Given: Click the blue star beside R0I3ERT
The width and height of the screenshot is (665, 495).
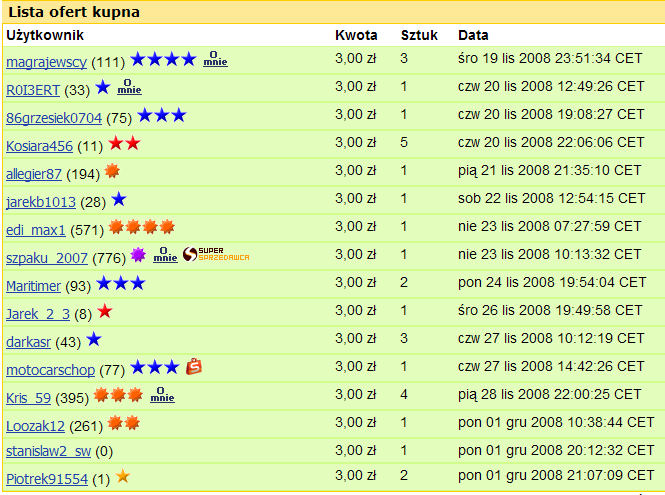Looking at the screenshot, I should 103,87.
